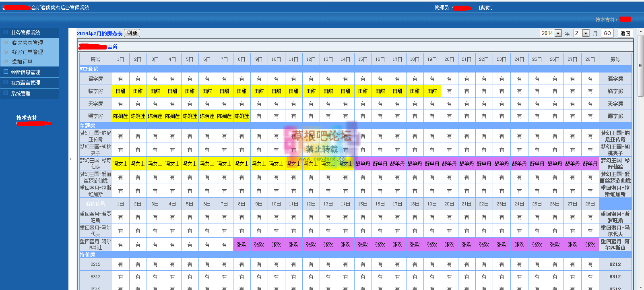The width and height of the screenshot is (644, 290).
Task: Open the [帮助] help link
Action: pyautogui.click(x=485, y=8)
